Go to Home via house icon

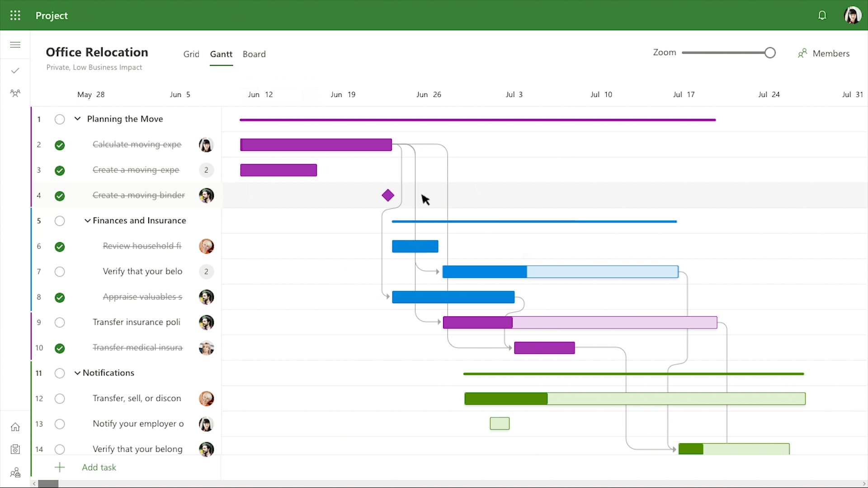15,427
